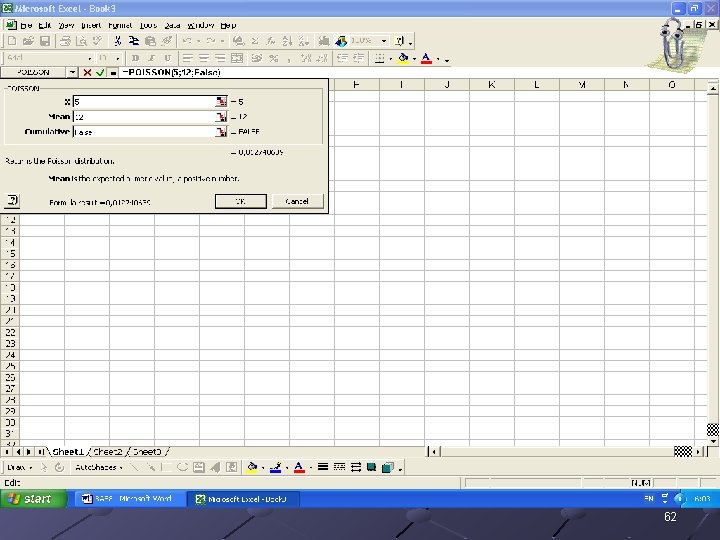This screenshot has width=720, height=540.
Task: Open the Font size dropdown
Action: 118,58
